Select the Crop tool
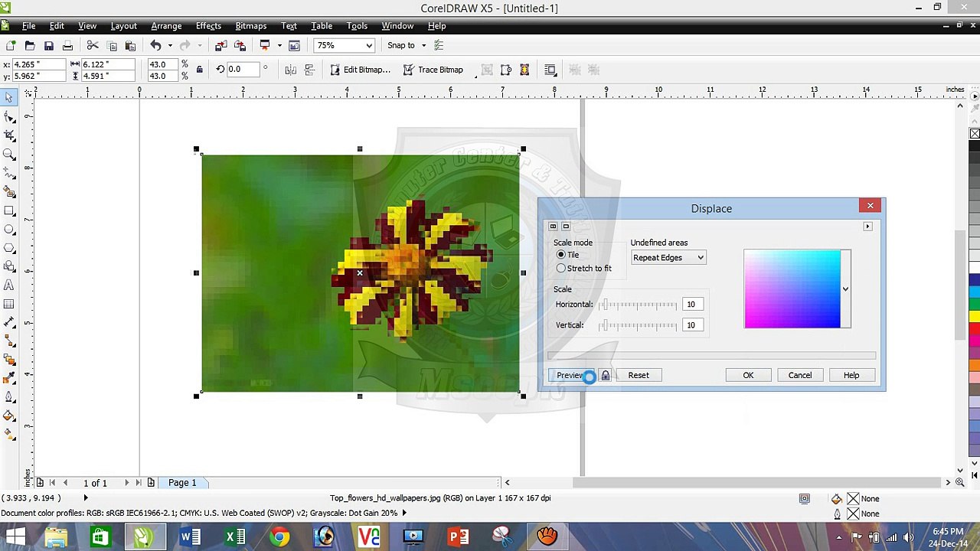The height and width of the screenshot is (551, 980). pos(9,135)
